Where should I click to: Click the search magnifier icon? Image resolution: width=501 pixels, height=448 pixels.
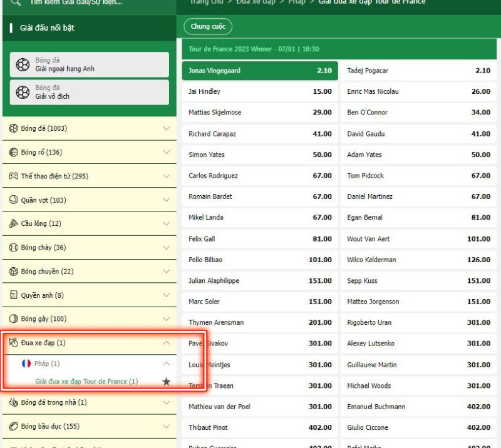16,3
